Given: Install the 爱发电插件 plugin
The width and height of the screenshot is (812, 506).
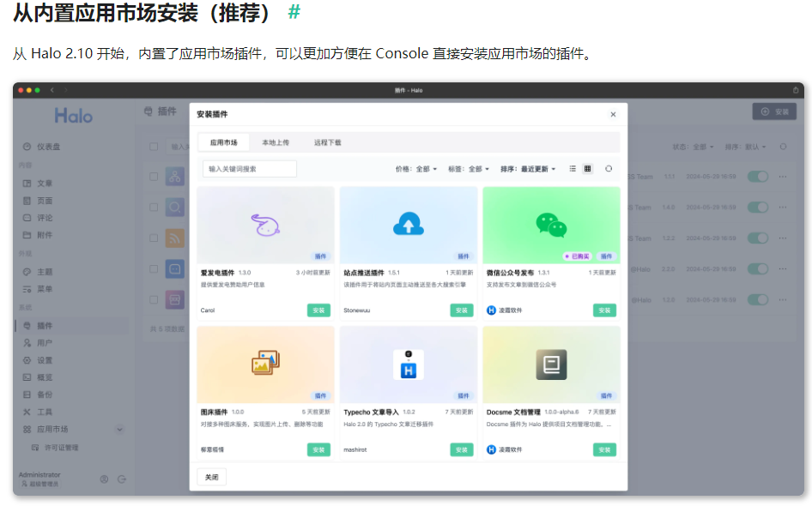Looking at the screenshot, I should [318, 310].
